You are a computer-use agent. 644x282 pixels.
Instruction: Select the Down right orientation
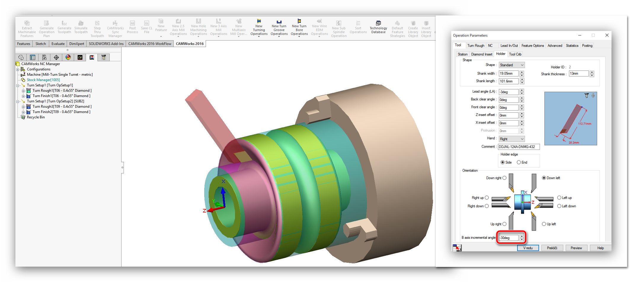coord(504,178)
